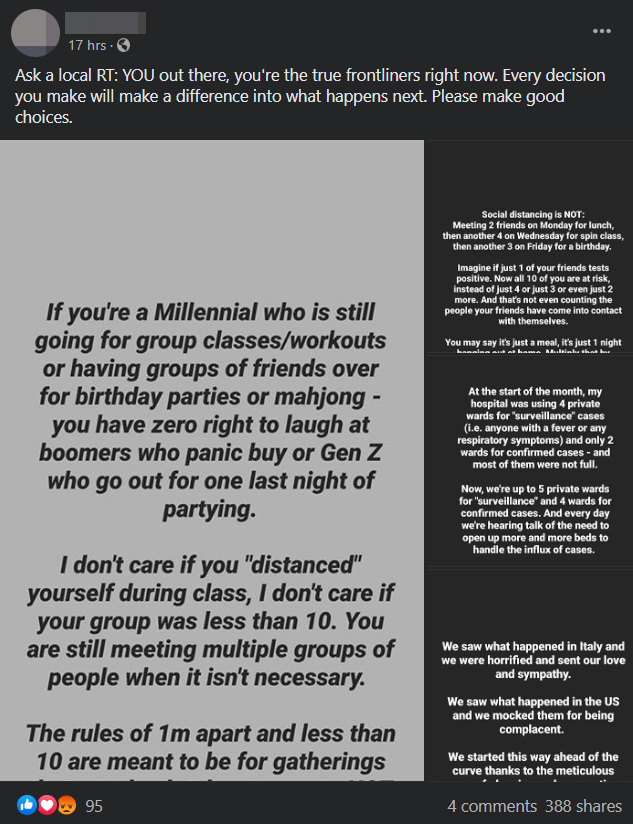
Task: Click the blurred author name
Action: [x=106, y=22]
